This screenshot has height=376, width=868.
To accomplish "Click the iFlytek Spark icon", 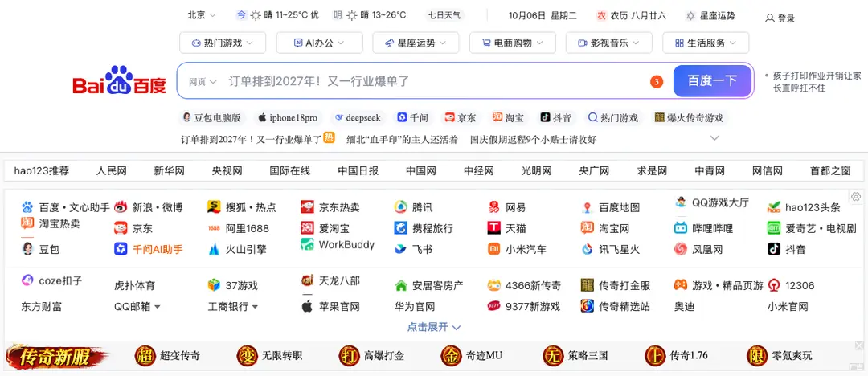I will click(x=588, y=249).
